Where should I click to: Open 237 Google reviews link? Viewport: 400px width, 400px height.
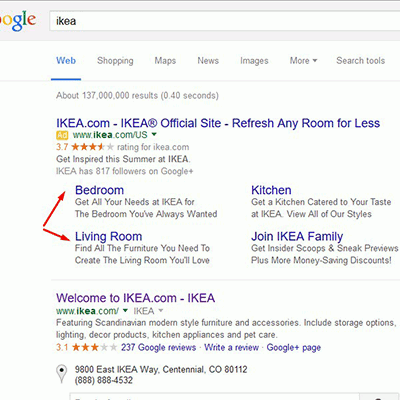click(x=158, y=347)
